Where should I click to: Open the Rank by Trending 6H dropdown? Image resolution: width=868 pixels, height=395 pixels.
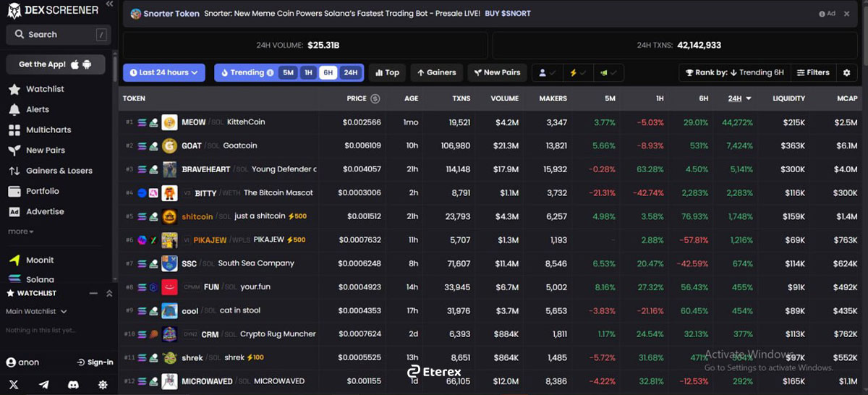point(734,72)
